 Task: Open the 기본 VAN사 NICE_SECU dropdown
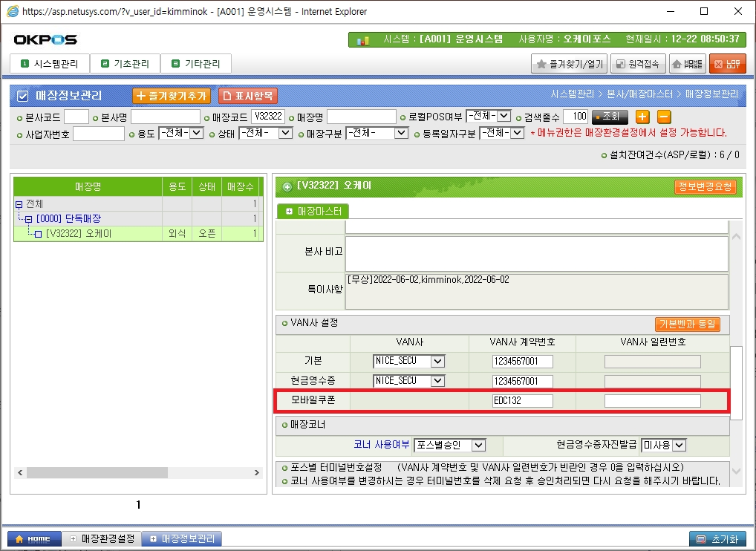tap(437, 362)
